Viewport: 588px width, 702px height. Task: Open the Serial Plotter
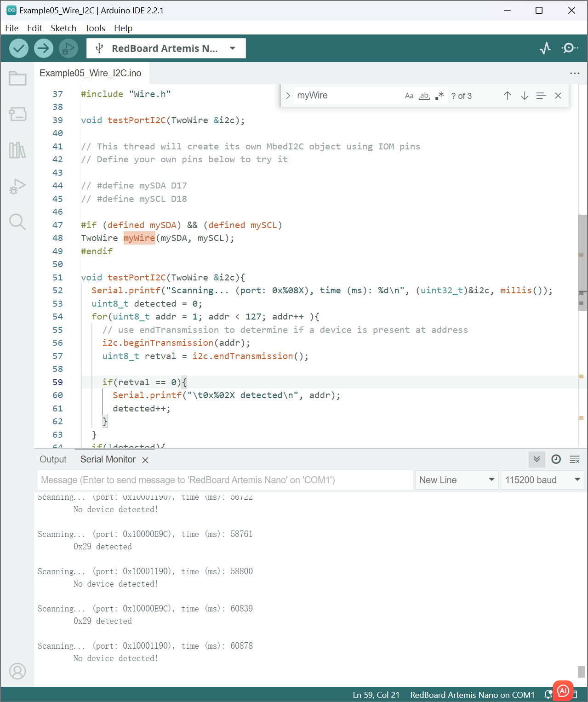pos(545,48)
